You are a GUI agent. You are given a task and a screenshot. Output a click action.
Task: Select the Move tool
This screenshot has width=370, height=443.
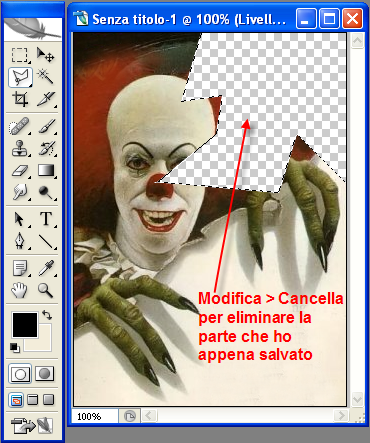click(46, 55)
